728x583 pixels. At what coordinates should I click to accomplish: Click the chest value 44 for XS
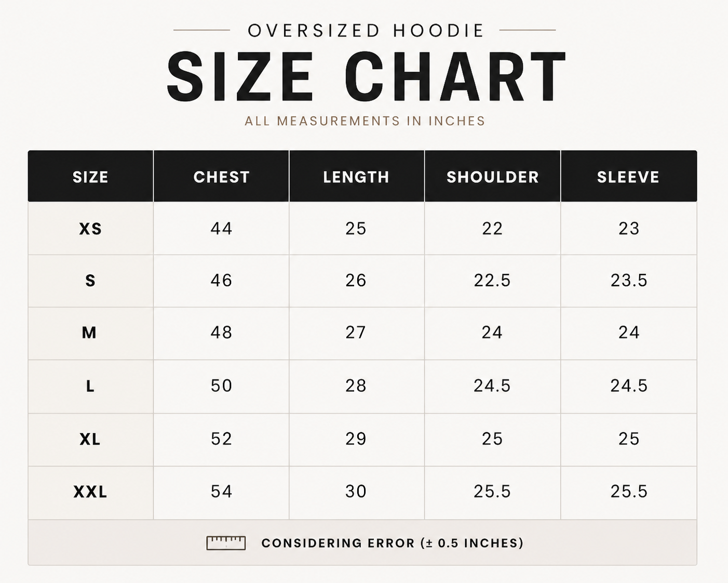[x=222, y=229]
